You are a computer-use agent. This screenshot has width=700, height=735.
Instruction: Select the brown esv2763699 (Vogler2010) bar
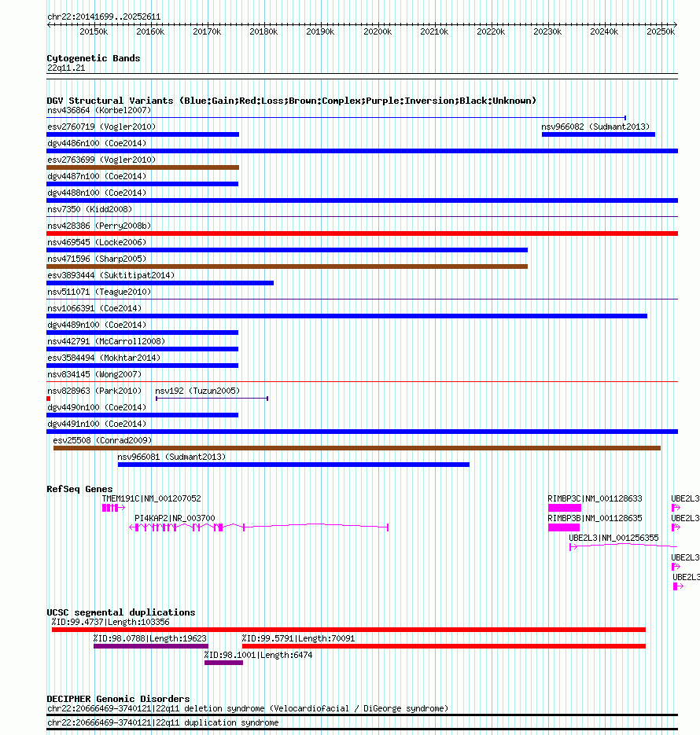click(142, 167)
